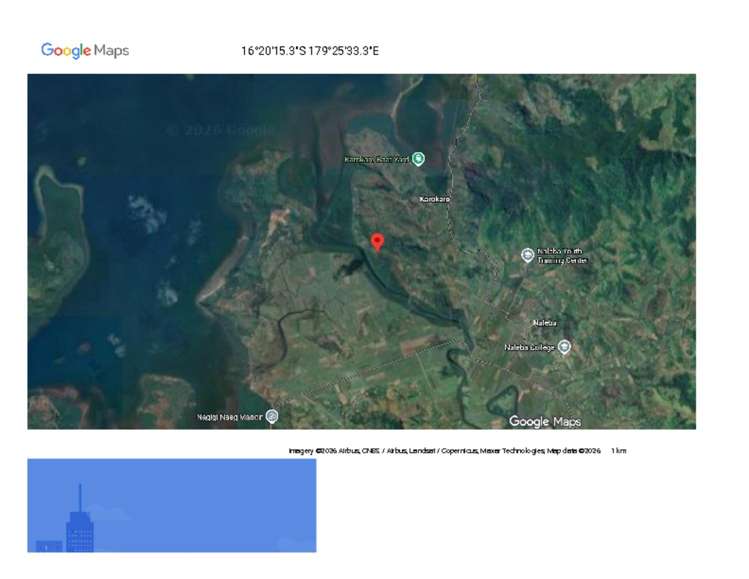Click the Naleba Youth Training Center label
Image resolution: width=749 pixels, height=579 pixels.
tap(562, 256)
